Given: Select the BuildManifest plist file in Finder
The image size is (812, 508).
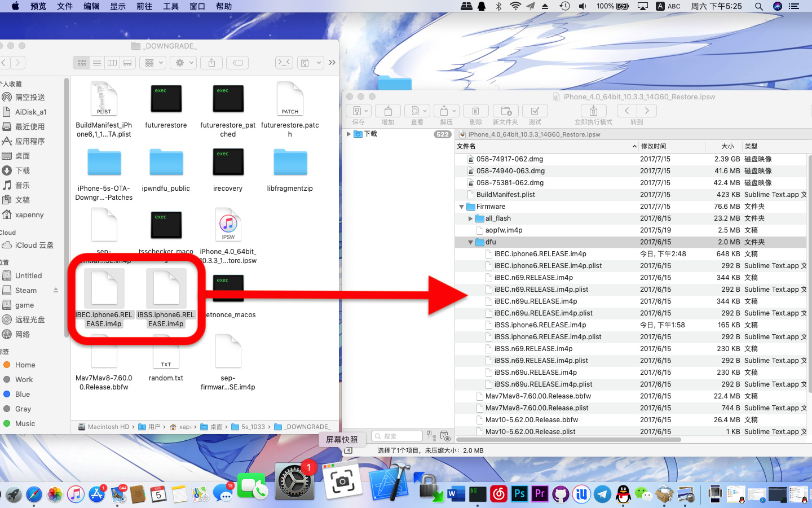Looking at the screenshot, I should tap(104, 111).
